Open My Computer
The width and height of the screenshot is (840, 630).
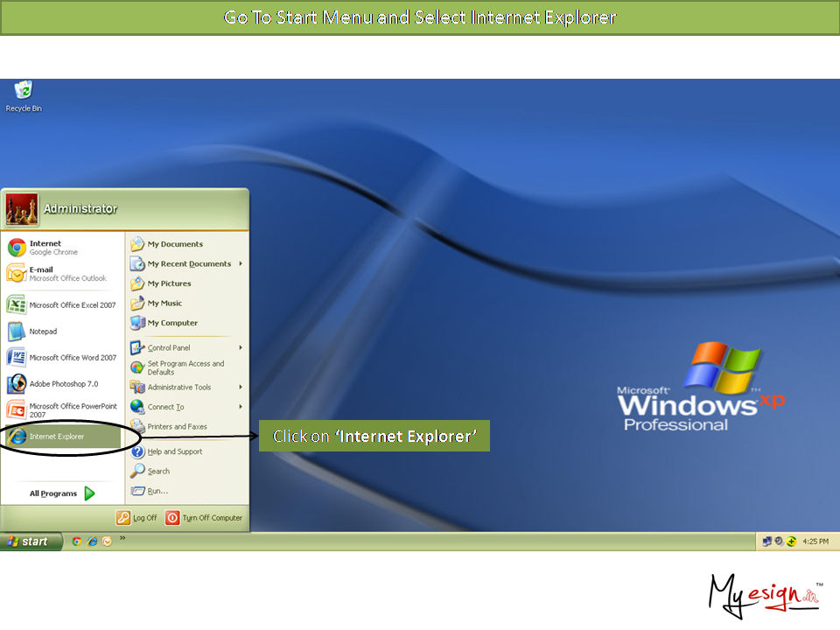(x=171, y=323)
